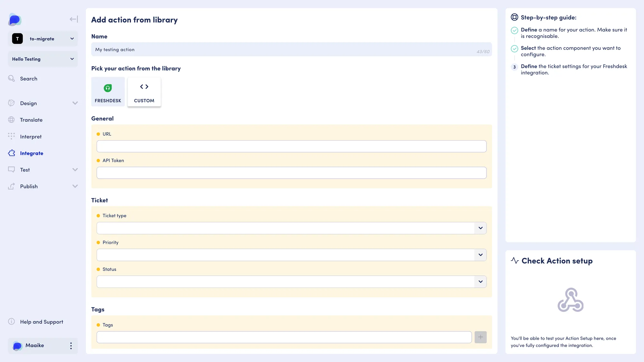Image resolution: width=644 pixels, height=362 pixels.
Task: Click the URL input field
Action: point(291,146)
